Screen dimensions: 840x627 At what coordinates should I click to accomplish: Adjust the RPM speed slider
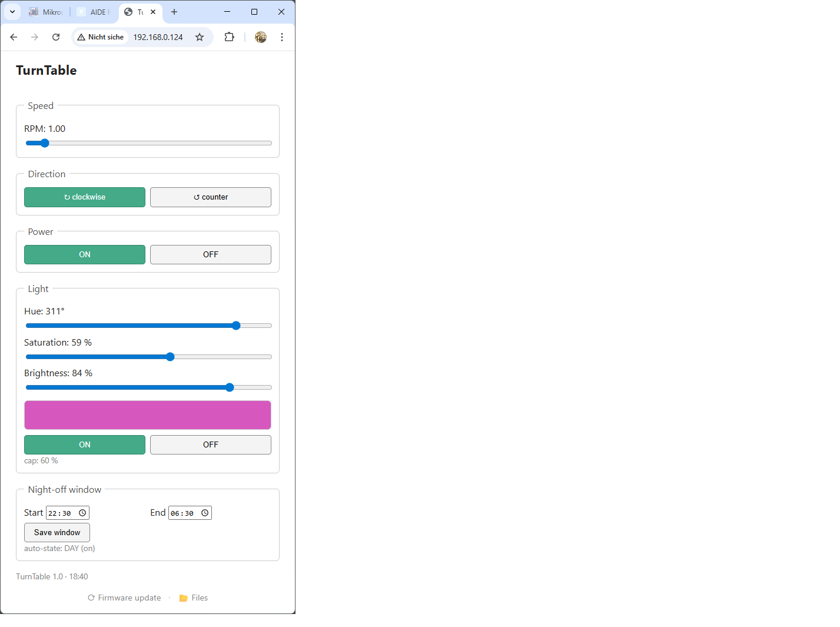(x=148, y=143)
